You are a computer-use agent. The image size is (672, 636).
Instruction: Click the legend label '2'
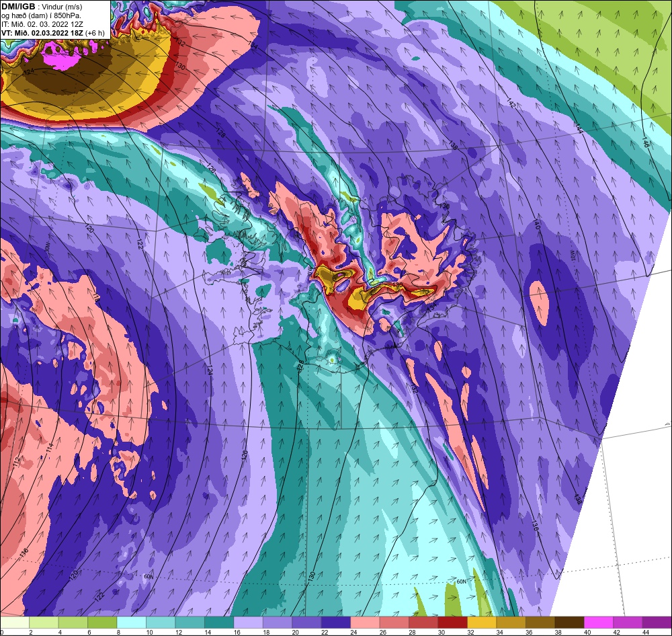pos(31,632)
